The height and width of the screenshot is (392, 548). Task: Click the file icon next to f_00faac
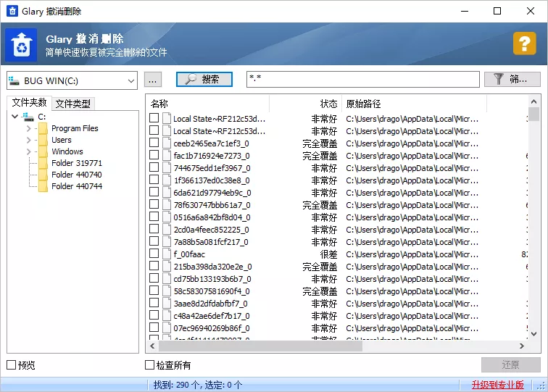point(166,254)
